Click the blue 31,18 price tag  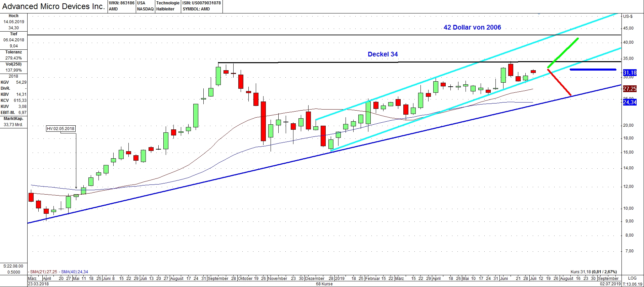(x=630, y=73)
